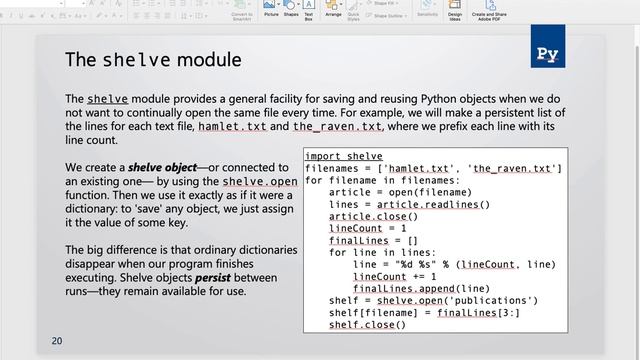Viewport: 640px width, 360px height.
Task: Click paragraph starting 'The big difference'
Action: pos(181,271)
